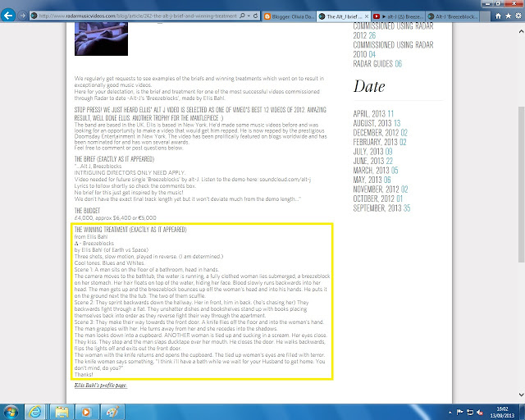Launch Windows Media Player from taskbar
Viewport: 525px width, 420px height.
point(86,412)
